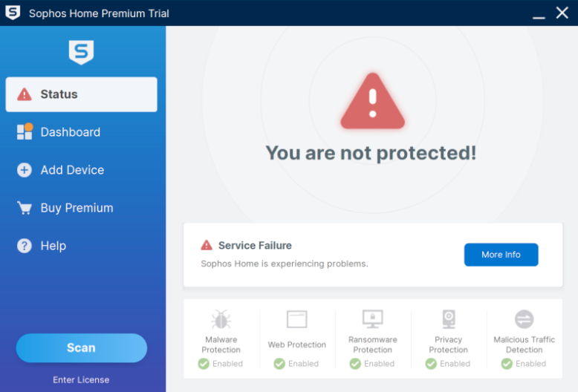Viewport: 578px width, 392px height.
Task: Click the Enter License link
Action: click(x=81, y=379)
